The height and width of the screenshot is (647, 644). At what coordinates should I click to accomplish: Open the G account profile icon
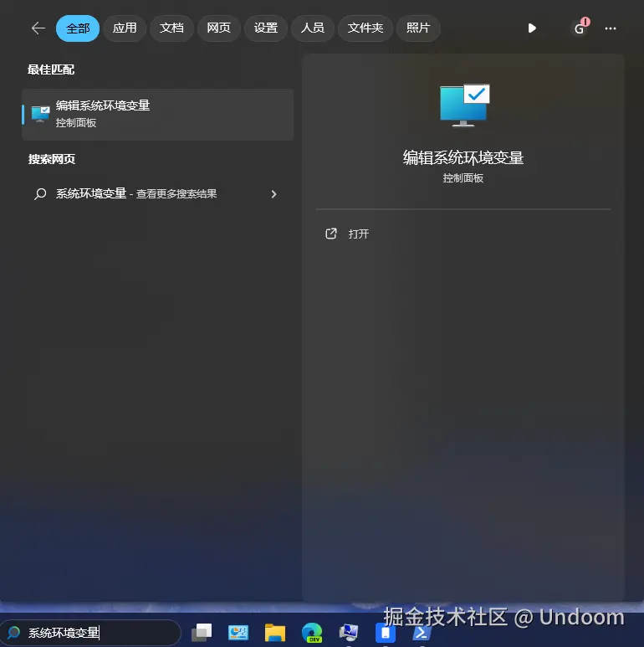[580, 28]
